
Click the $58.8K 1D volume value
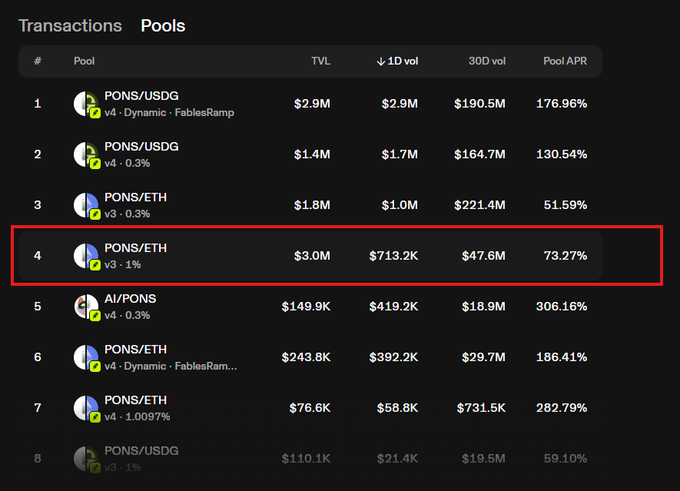coord(398,408)
